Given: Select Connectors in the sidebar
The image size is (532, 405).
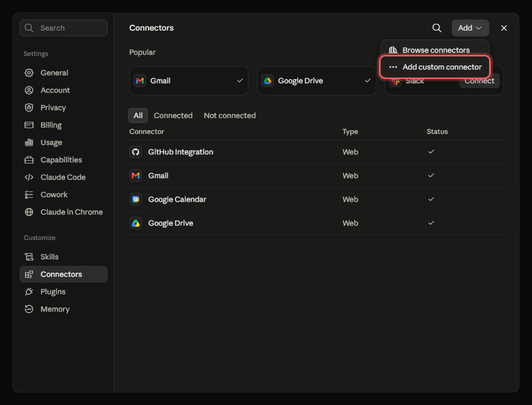Looking at the screenshot, I should 63,274.
